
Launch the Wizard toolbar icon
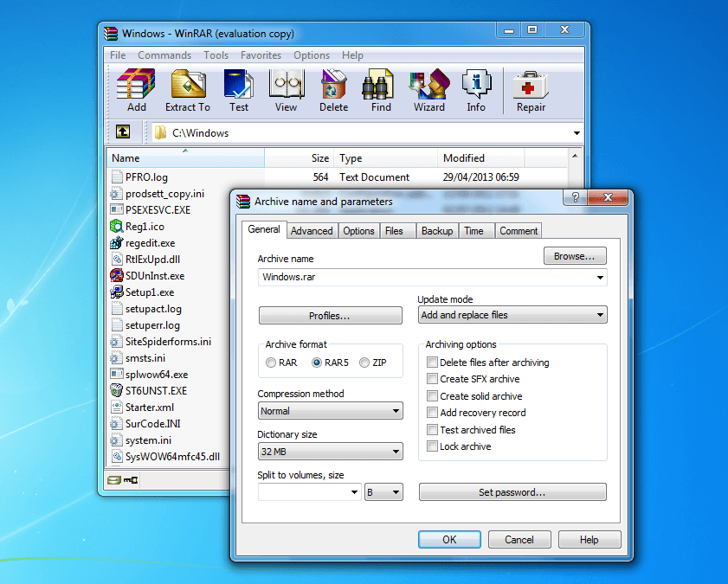coord(428,87)
